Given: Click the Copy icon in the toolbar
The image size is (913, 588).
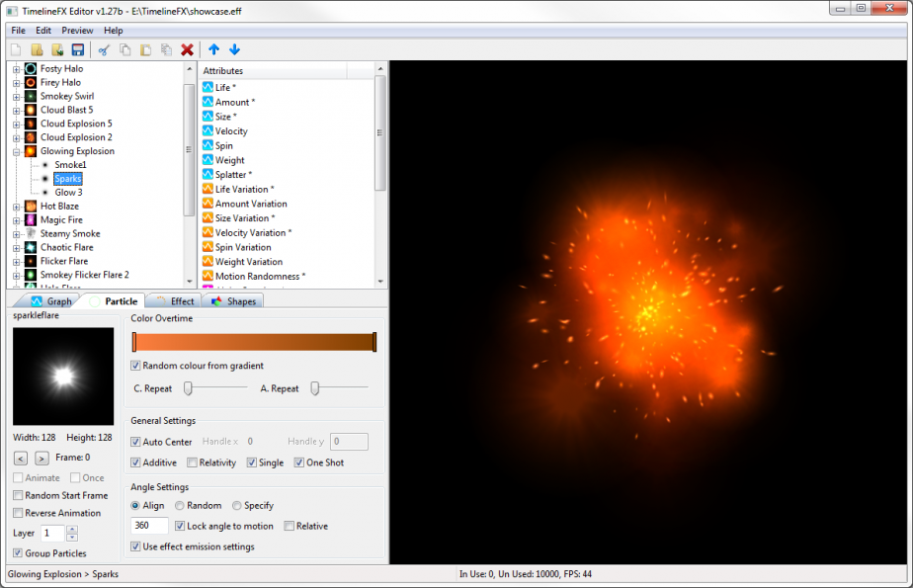Looking at the screenshot, I should click(125, 49).
